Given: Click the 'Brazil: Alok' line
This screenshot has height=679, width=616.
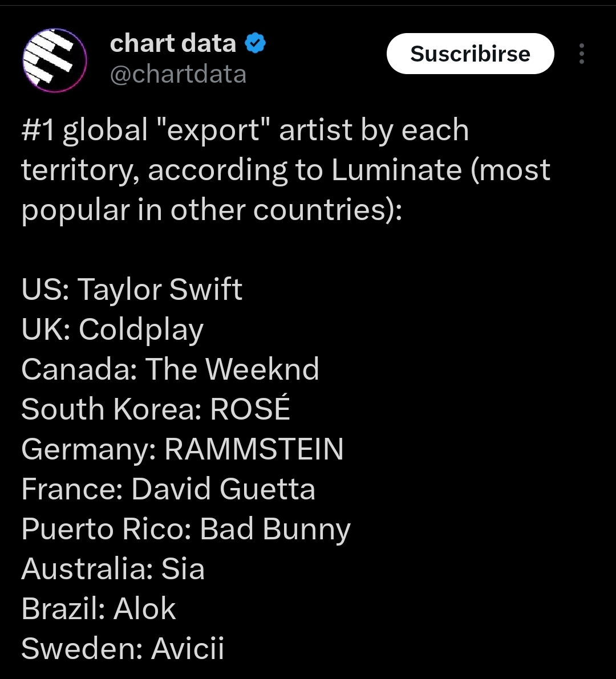Looking at the screenshot, I should tap(99, 609).
